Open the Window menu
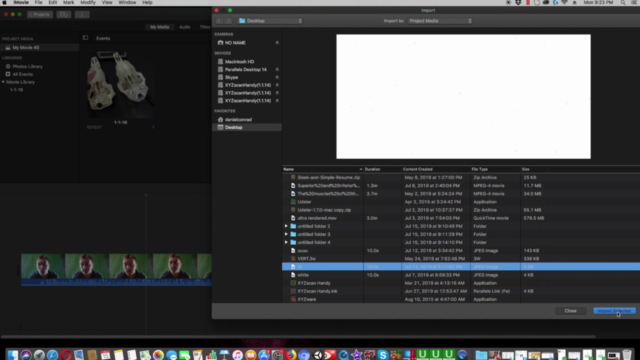The width and height of the screenshot is (640, 360). click(127, 2)
